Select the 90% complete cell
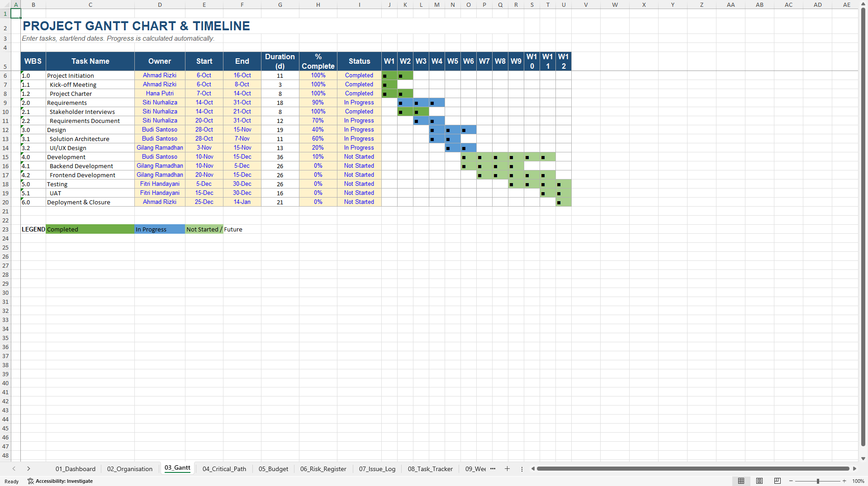The width and height of the screenshot is (868, 486). coord(318,103)
